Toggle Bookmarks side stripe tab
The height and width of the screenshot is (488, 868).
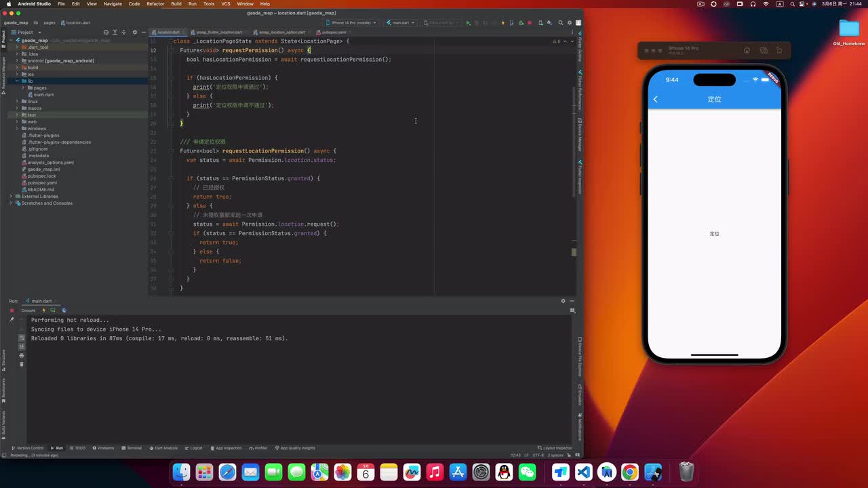coord(3,390)
